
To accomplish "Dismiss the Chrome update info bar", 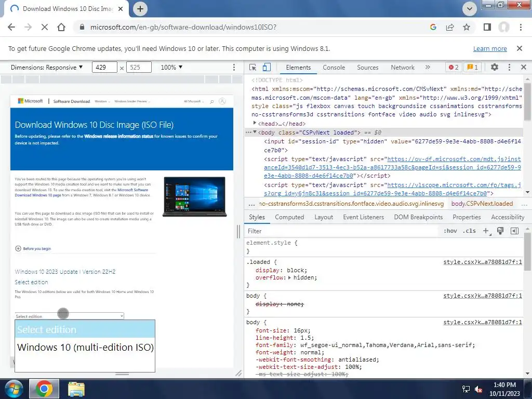I will tap(520, 48).
